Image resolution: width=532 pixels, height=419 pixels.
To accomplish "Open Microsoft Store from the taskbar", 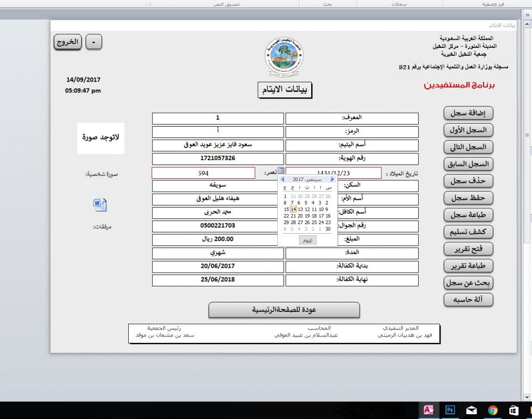I will pyautogui.click(x=514, y=410).
